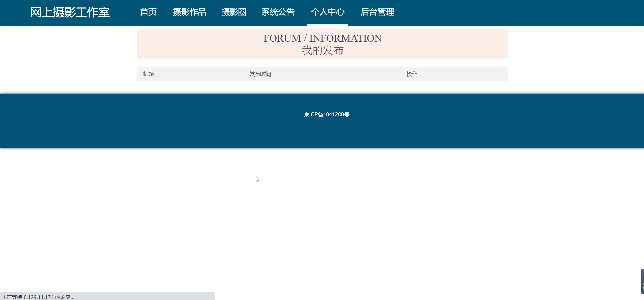Viewport: 644px width, 300px height.
Task: Open the 摄影作品 menu item
Action: pos(190,12)
